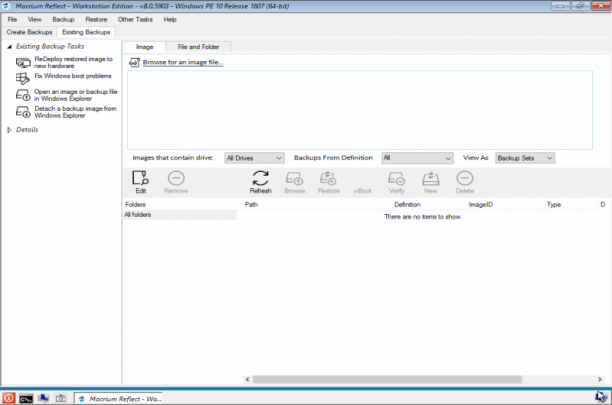Click the Delete backup toolbar icon
The height and width of the screenshot is (405, 612).
[x=464, y=182]
